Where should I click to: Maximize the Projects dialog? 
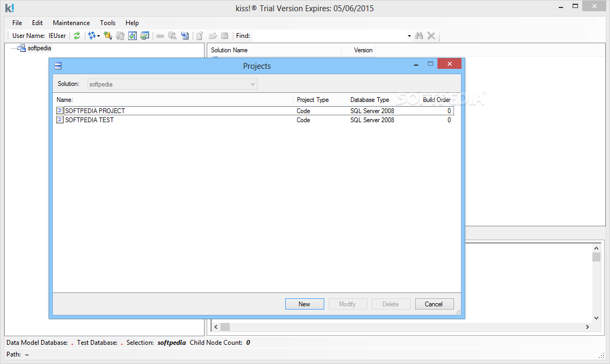click(x=431, y=64)
